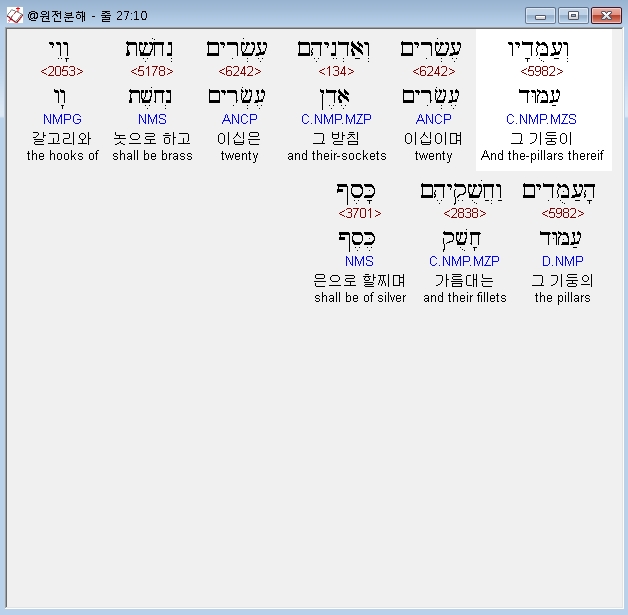
Task: Click the English gloss 'and their-sockets'
Action: (337, 155)
